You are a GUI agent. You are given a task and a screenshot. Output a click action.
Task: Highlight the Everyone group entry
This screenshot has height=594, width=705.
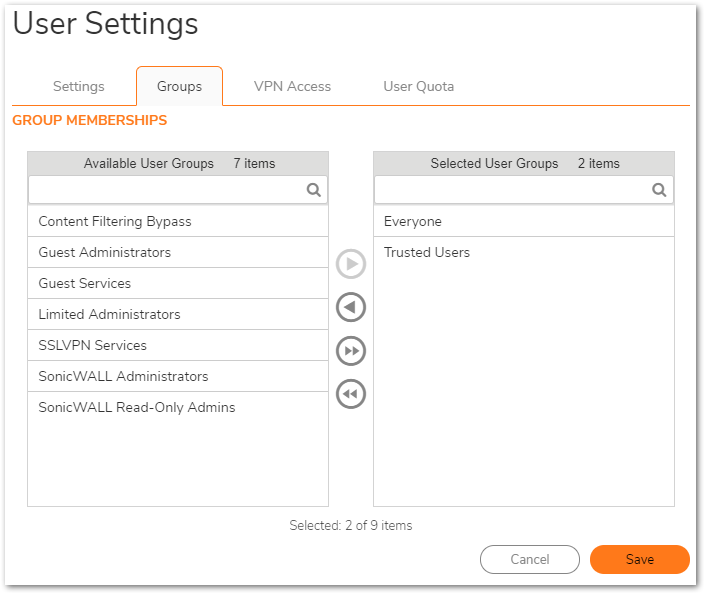413,221
